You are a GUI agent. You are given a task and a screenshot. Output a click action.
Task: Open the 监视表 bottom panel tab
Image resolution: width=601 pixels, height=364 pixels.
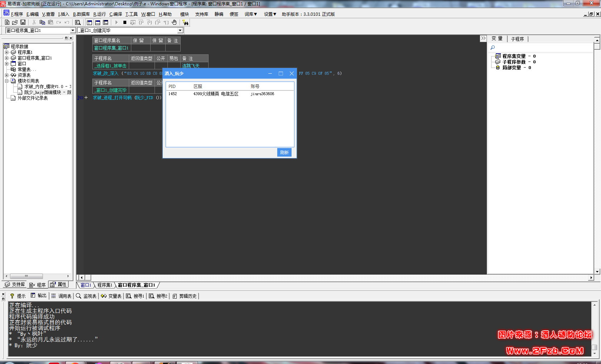[86, 296]
